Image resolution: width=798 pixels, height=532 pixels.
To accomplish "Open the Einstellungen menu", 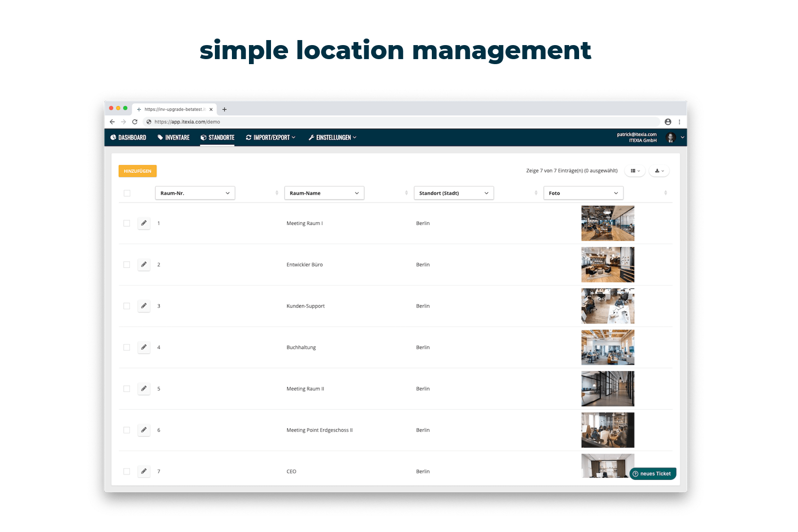I will [333, 137].
